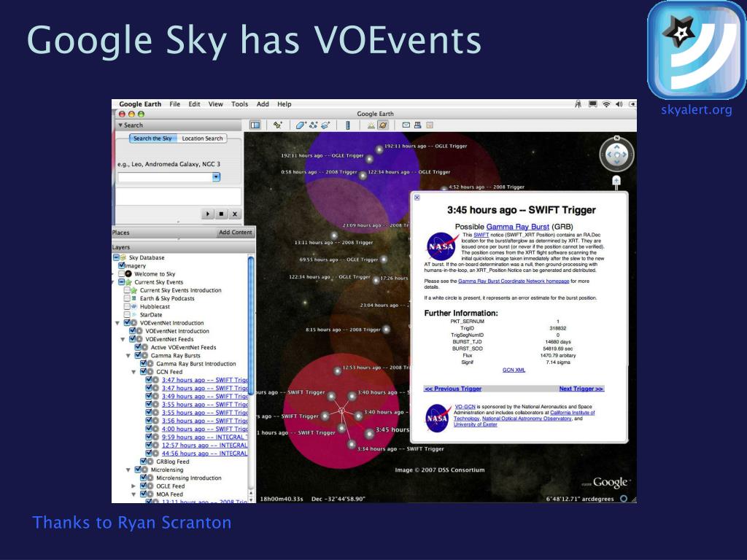Open the View menu
This screenshot has width=747, height=560.
coord(215,104)
